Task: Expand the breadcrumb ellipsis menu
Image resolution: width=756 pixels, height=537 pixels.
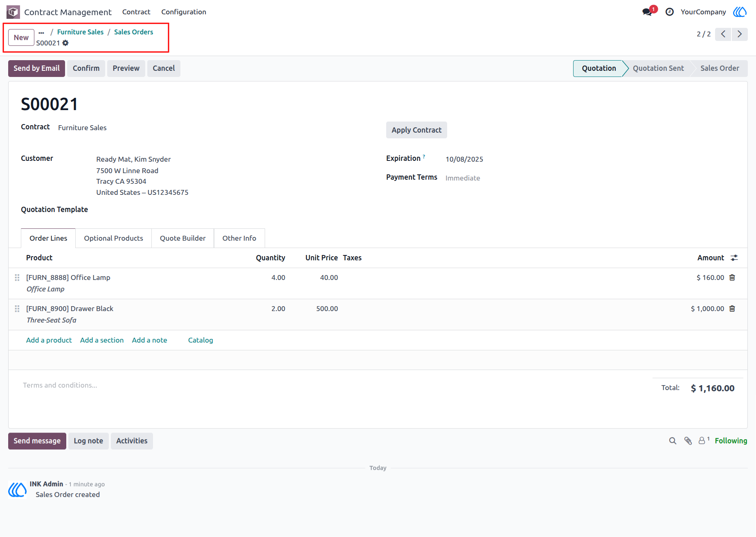Action: [41, 32]
